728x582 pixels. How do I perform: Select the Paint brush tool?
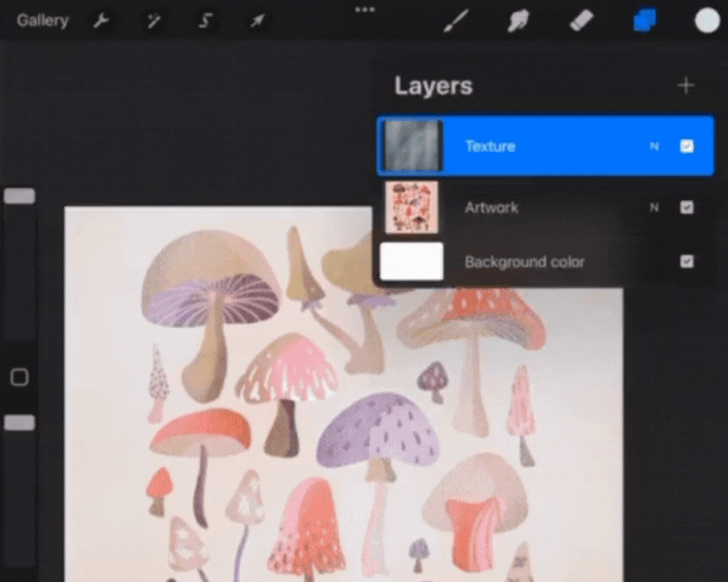(456, 20)
